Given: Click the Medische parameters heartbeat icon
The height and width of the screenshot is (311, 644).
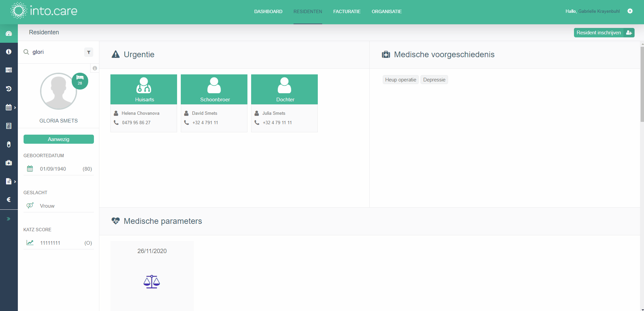Looking at the screenshot, I should point(115,221).
